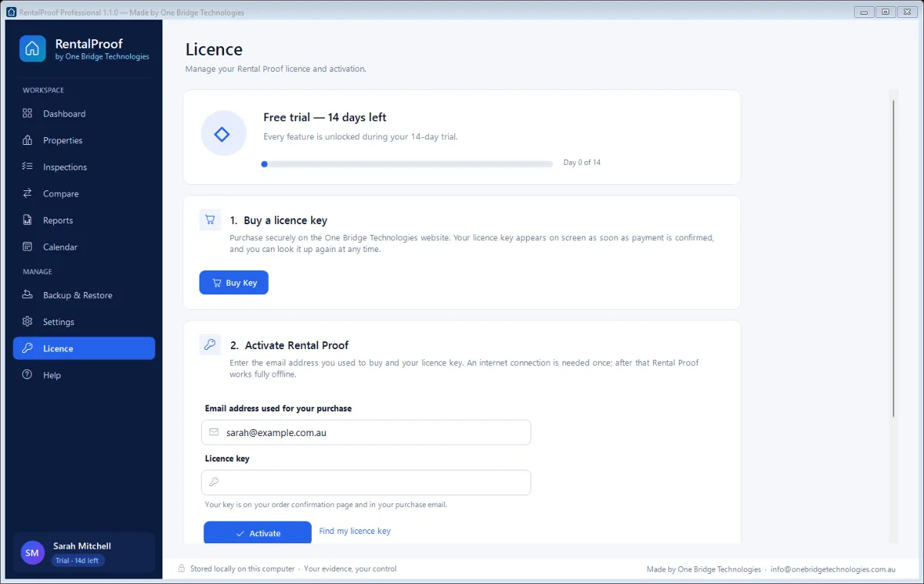Click the 'Day 0 of 14' label
This screenshot has width=924, height=584.
tap(582, 163)
